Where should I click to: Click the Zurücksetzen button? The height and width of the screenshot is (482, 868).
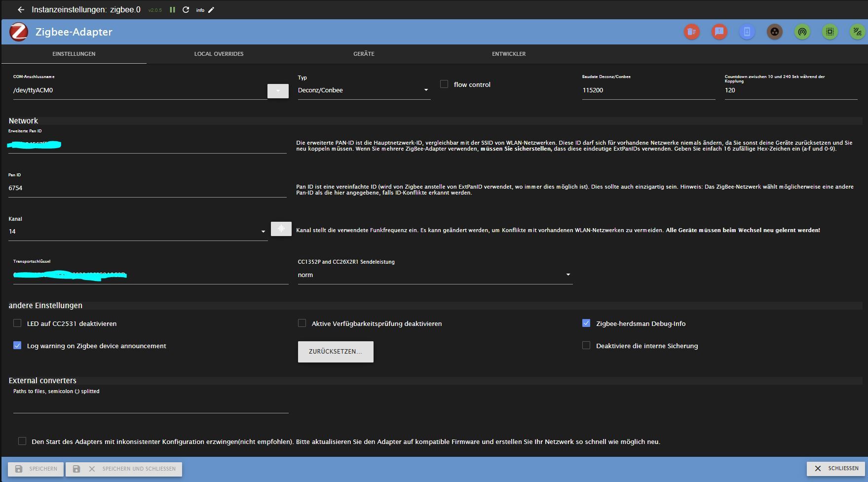coord(336,352)
